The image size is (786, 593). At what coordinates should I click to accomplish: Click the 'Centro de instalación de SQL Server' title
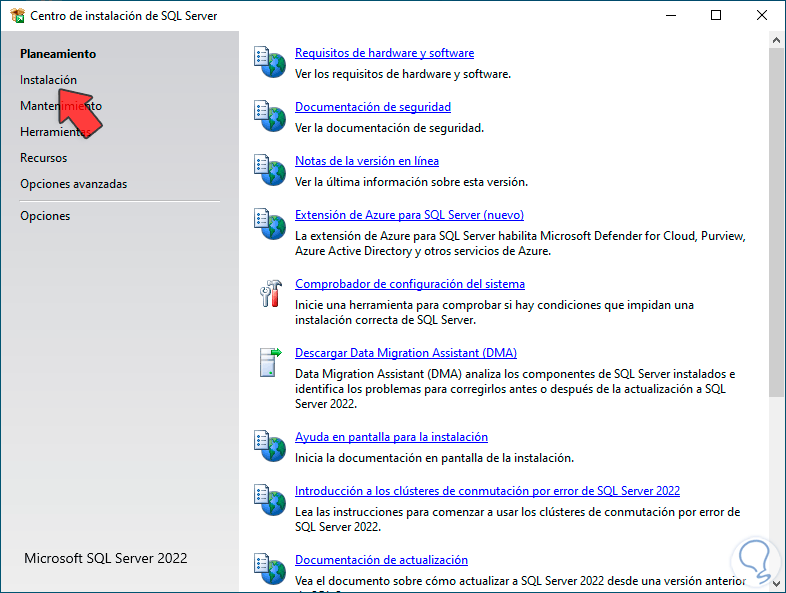click(124, 16)
